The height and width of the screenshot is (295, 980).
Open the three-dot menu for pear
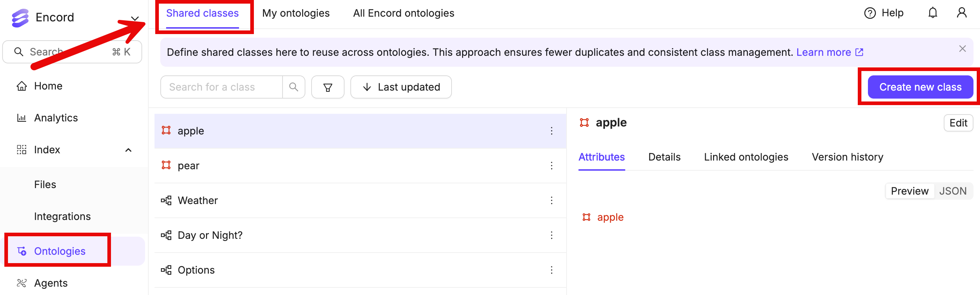(x=551, y=166)
